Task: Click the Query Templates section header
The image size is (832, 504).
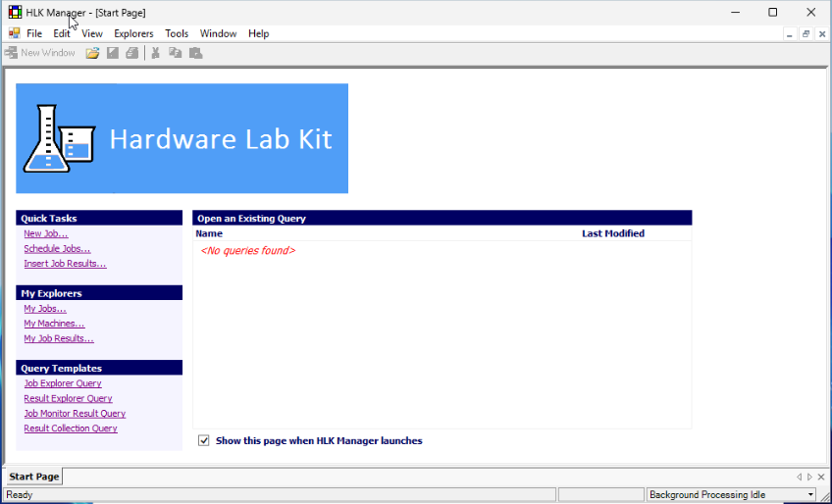Action: tap(99, 368)
